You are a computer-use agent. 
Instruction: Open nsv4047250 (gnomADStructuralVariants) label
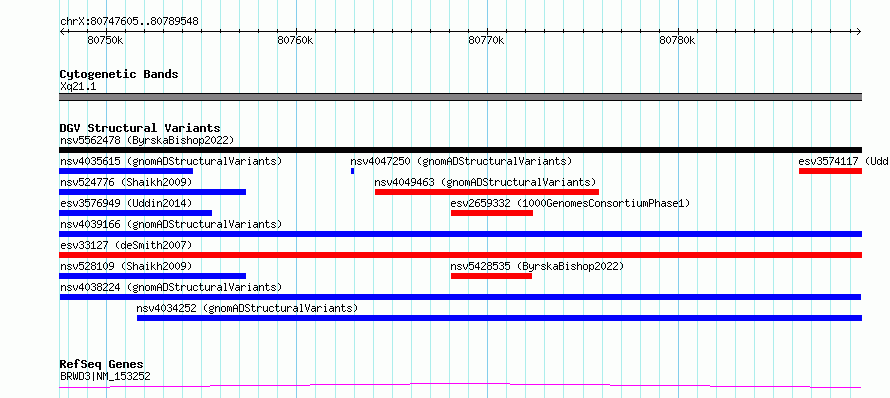tap(461, 161)
